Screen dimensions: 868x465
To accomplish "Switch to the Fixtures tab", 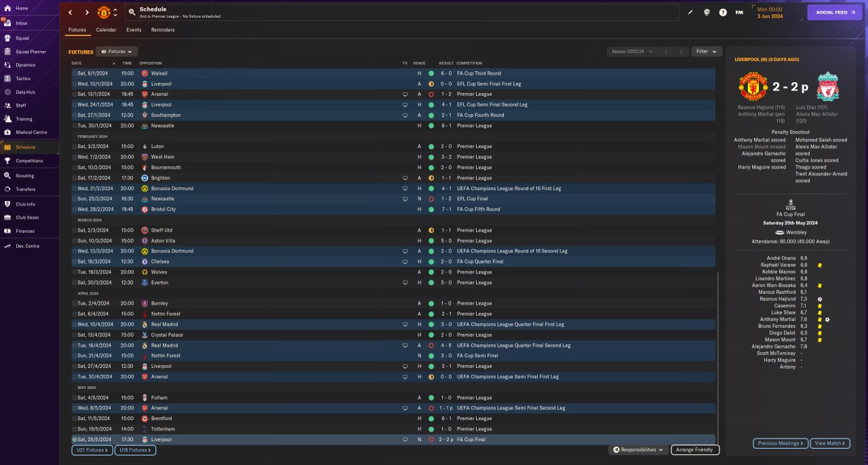I will coord(77,30).
